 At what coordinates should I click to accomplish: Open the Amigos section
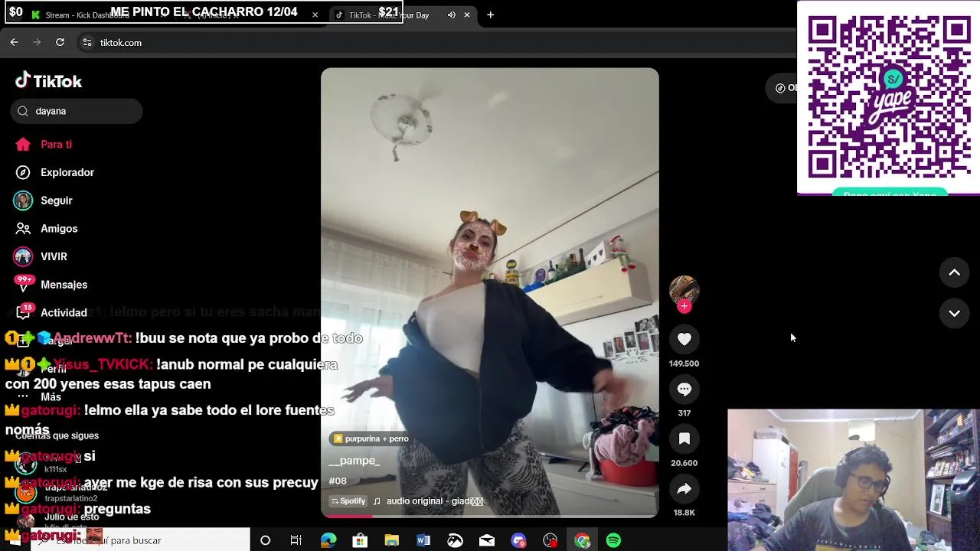click(59, 229)
